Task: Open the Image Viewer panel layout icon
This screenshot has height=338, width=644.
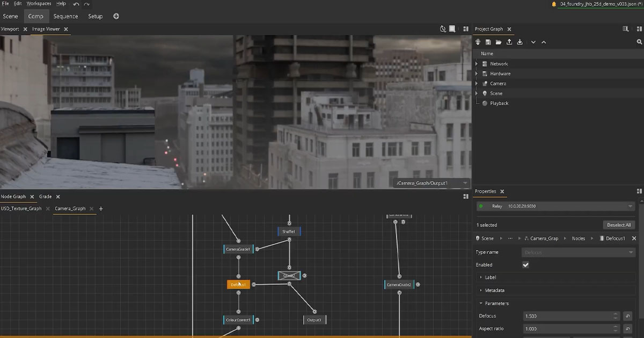Action: click(465, 29)
